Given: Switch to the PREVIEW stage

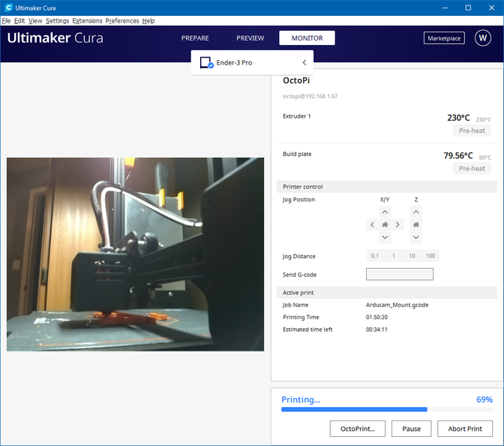Looking at the screenshot, I should pyautogui.click(x=250, y=38).
